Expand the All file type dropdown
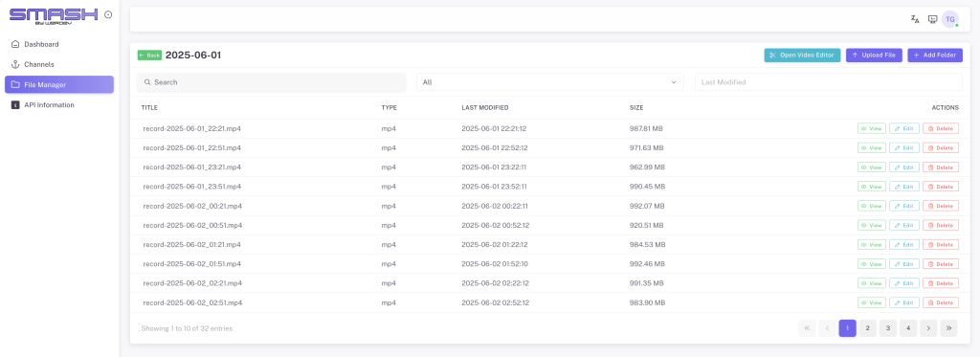Screen dimensions: 980x357 (x=550, y=82)
